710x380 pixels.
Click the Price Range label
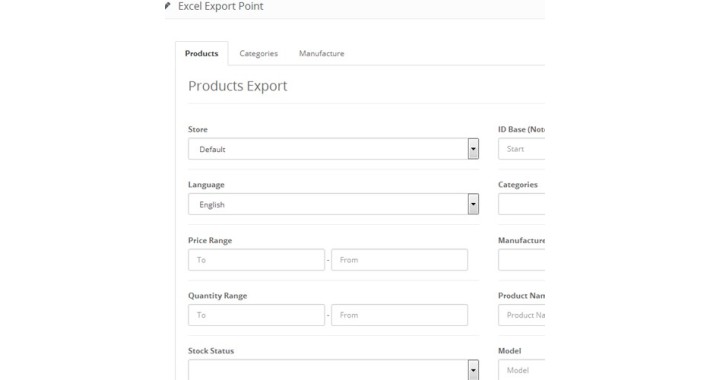point(210,241)
